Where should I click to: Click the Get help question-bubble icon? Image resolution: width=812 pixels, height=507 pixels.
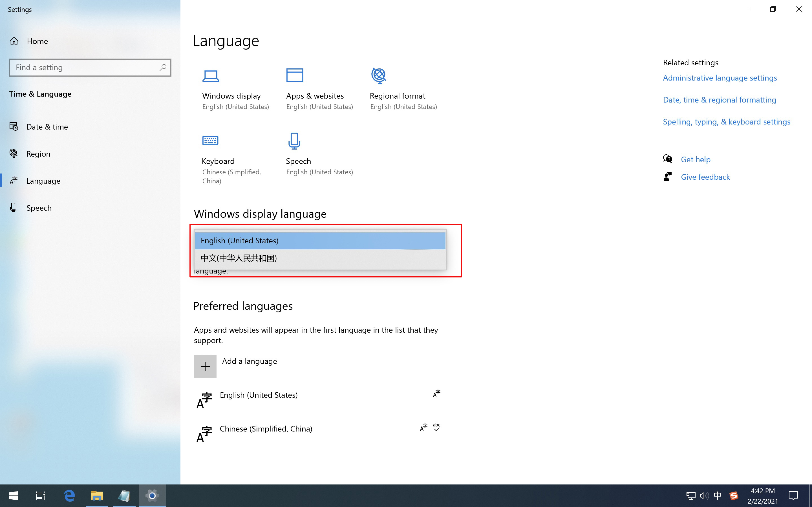click(x=668, y=159)
